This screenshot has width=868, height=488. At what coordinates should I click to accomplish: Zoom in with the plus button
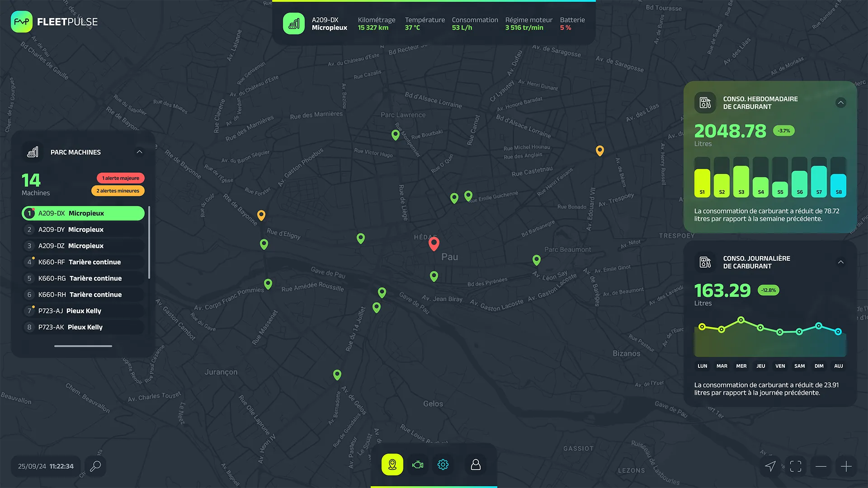[846, 466]
